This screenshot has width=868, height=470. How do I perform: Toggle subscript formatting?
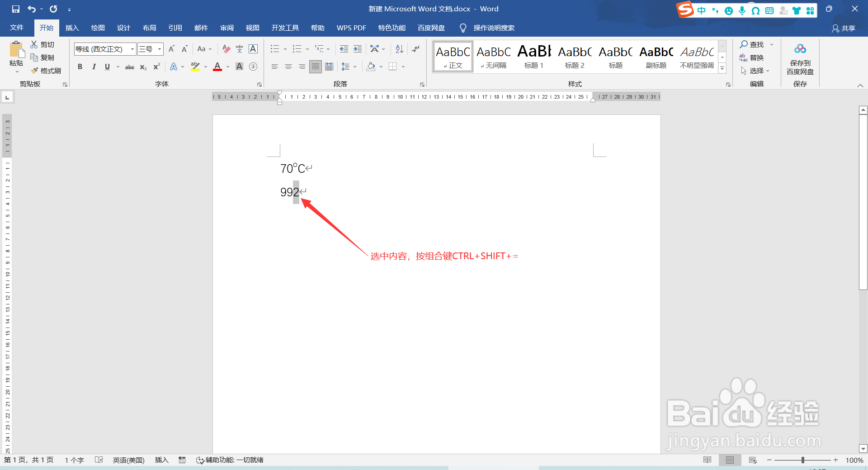point(143,66)
